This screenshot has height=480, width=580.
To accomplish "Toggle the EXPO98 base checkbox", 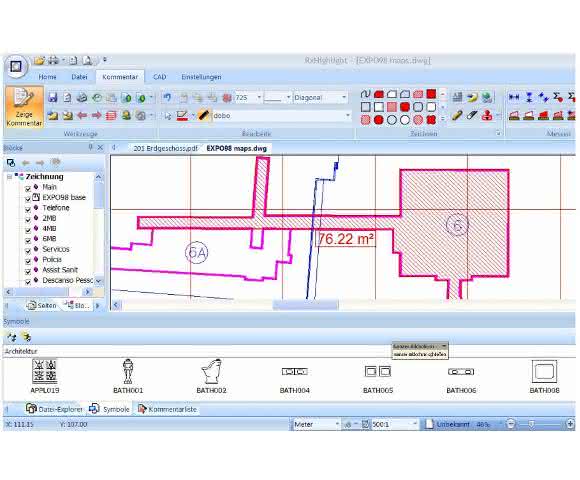I will pos(28,199).
